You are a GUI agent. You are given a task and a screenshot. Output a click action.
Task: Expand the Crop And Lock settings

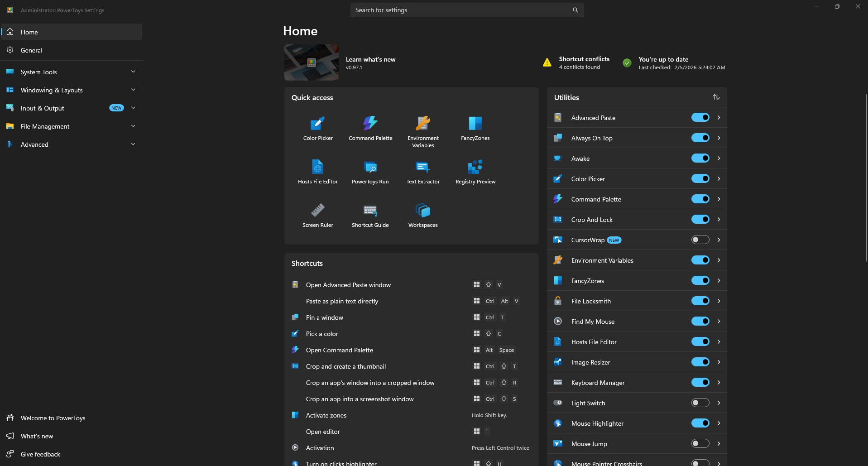718,219
